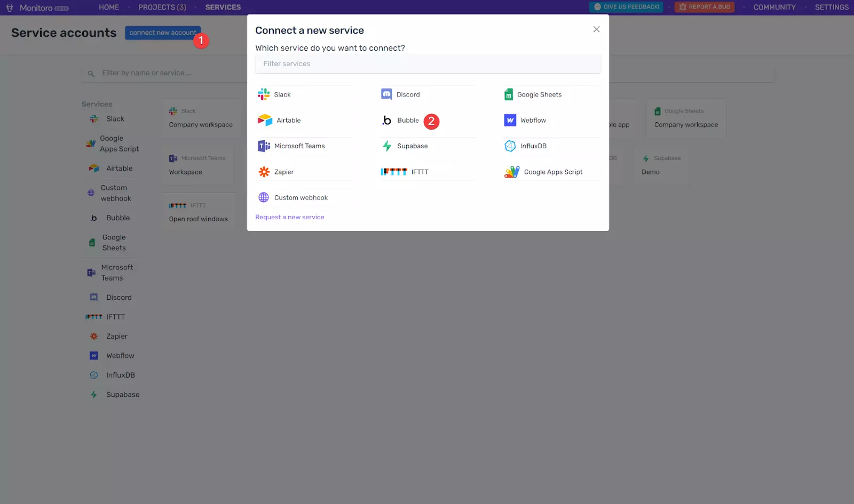Screen dimensions: 854x504
Task: Open the Google Sheets Company workspace card
Action: coord(686,118)
